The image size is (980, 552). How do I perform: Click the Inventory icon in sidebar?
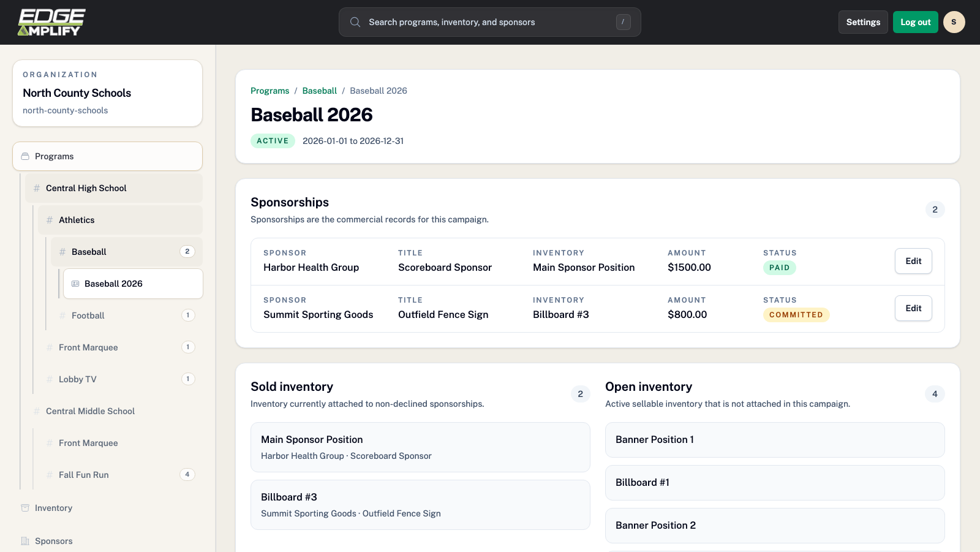coord(25,508)
